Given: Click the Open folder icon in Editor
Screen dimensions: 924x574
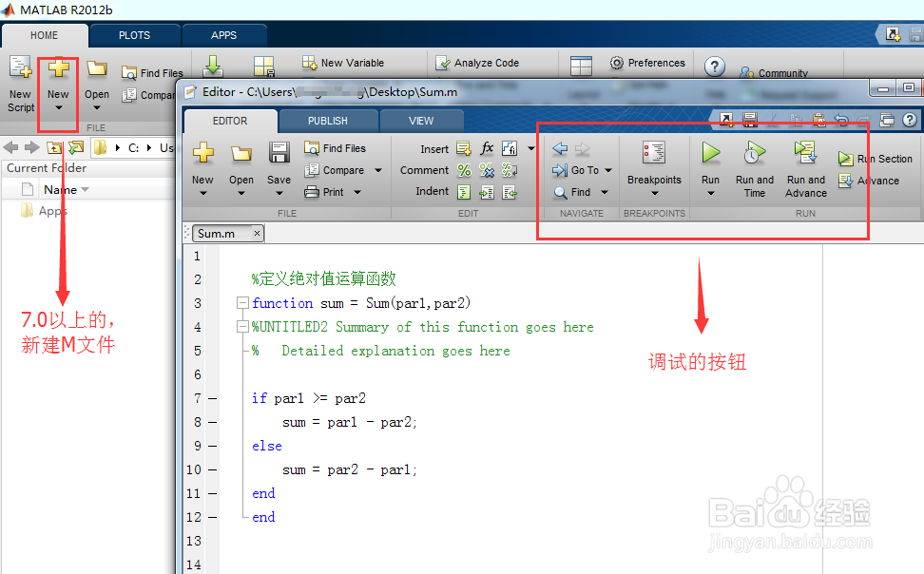Looking at the screenshot, I should coord(241,153).
